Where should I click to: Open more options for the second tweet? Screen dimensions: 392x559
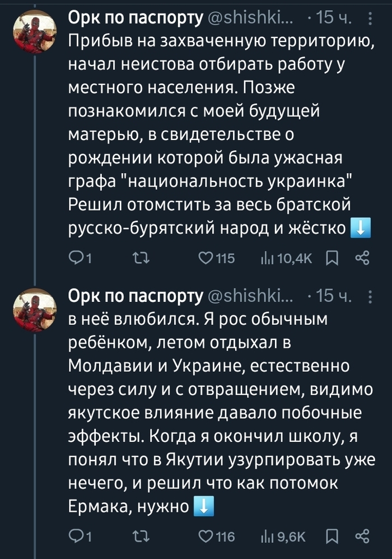coord(370,296)
